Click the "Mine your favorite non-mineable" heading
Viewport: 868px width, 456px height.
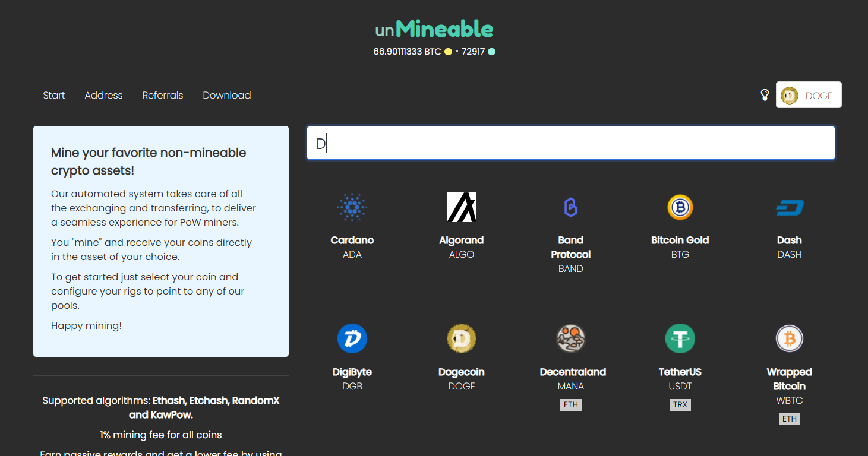coord(149,161)
